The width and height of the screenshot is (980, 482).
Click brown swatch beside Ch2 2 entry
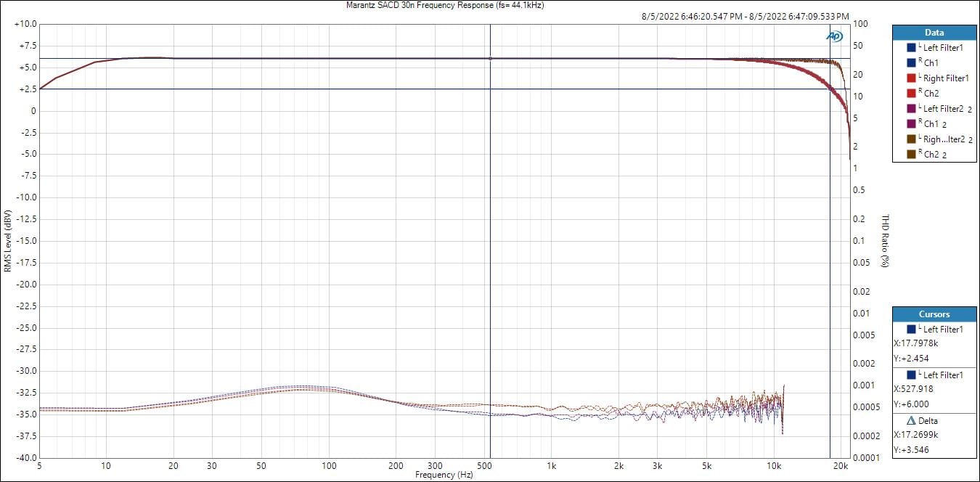click(911, 155)
